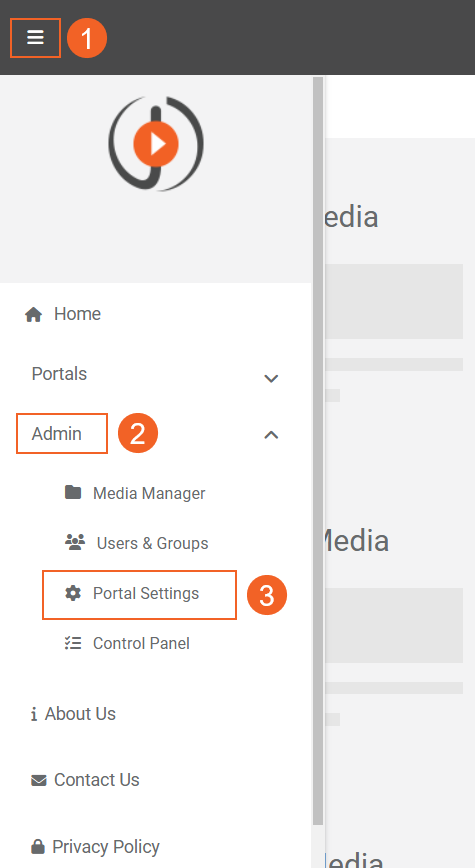Open the Control Panel entry

click(141, 643)
